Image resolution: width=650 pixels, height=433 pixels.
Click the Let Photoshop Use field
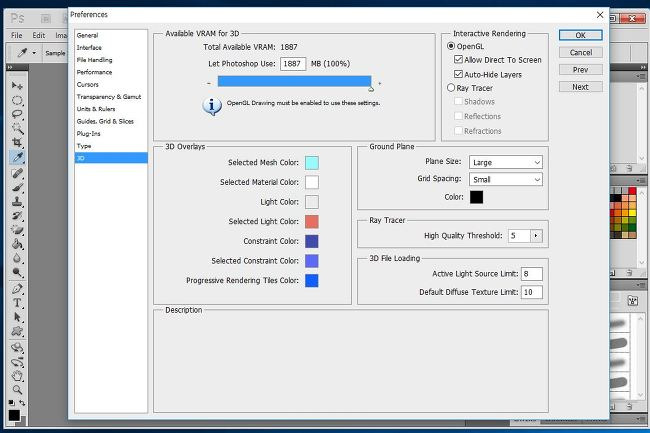[293, 64]
